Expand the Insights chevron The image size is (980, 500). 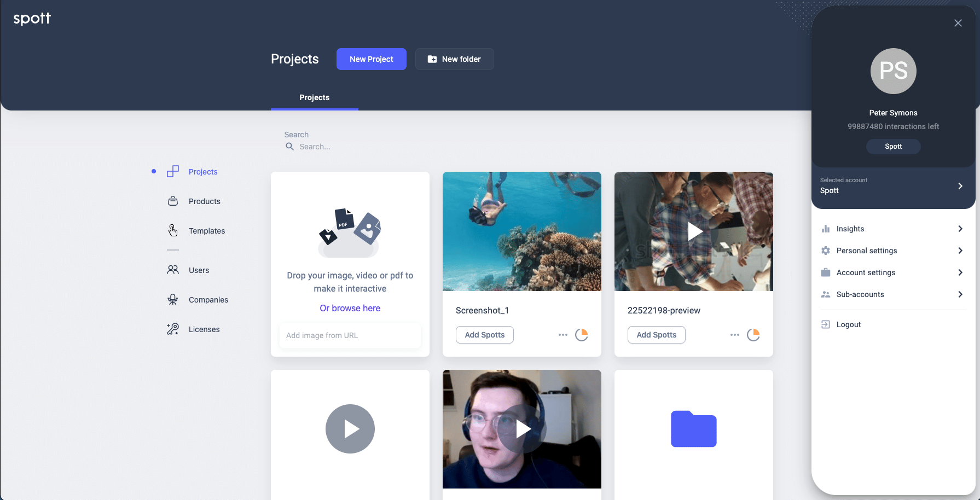coord(960,229)
